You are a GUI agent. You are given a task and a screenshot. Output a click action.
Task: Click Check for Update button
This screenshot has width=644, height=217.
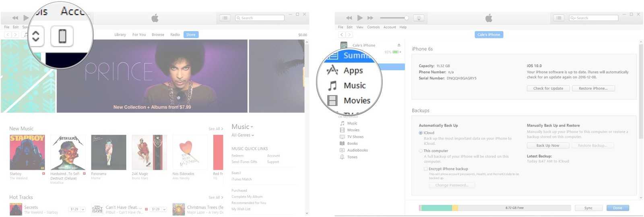coord(548,88)
